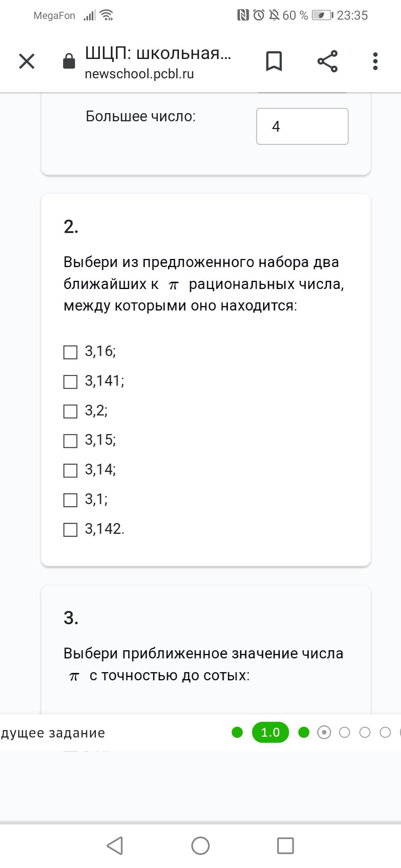Image resolution: width=401 pixels, height=868 pixels.
Task: Go to the current task dot with ring
Action: pos(324,732)
